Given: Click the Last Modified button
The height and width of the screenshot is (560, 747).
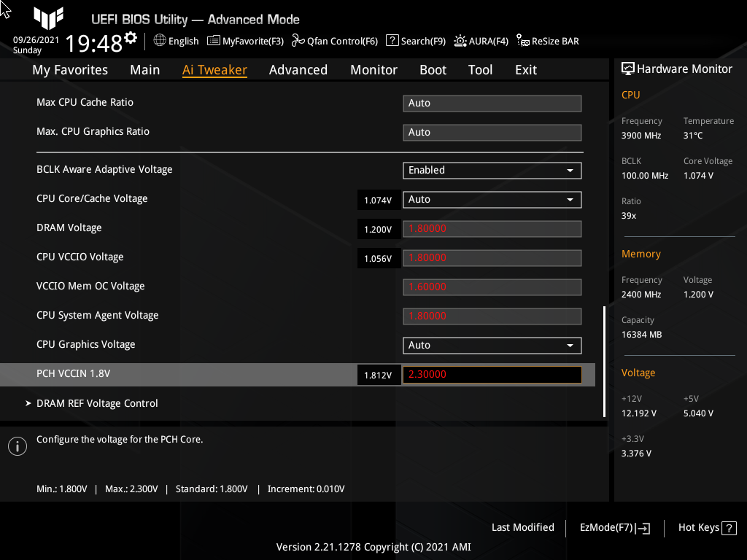Looking at the screenshot, I should (522, 527).
